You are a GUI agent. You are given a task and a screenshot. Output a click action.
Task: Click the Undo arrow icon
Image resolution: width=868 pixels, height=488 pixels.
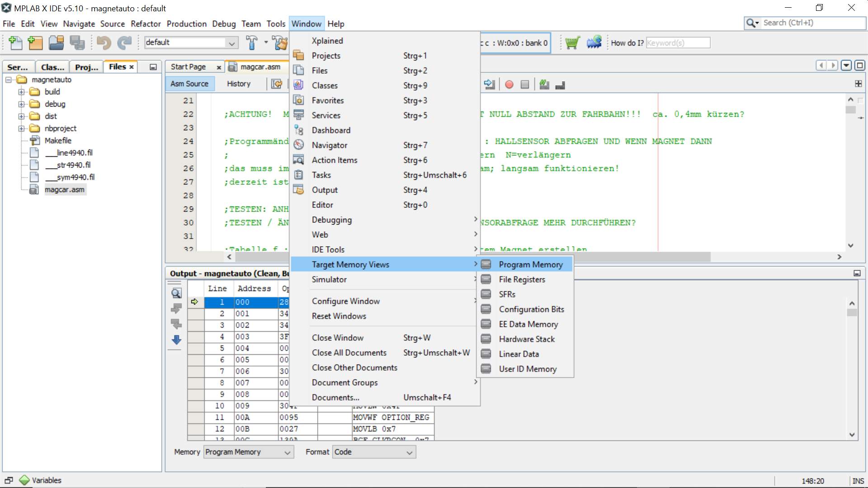(x=104, y=43)
